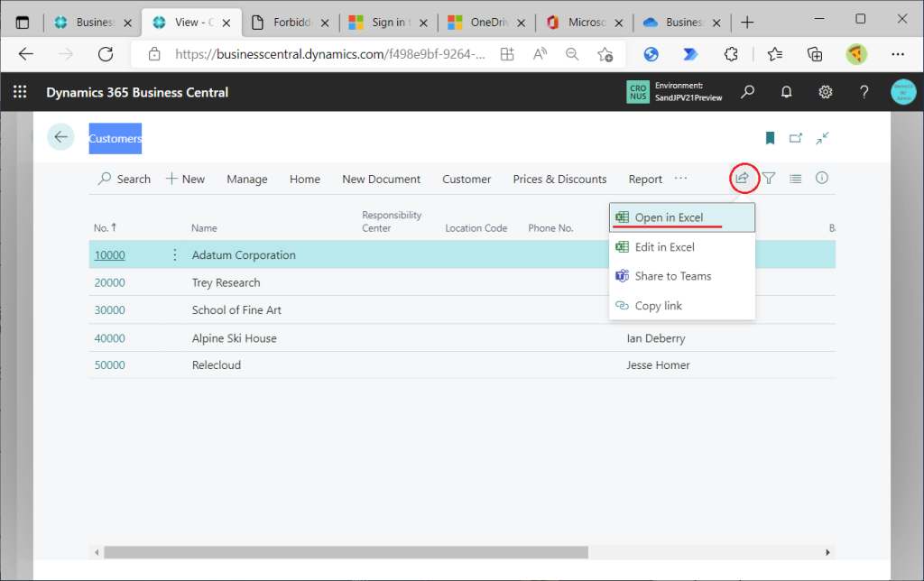The height and width of the screenshot is (581, 924).
Task: Open customer number 40000
Action: pyautogui.click(x=109, y=338)
